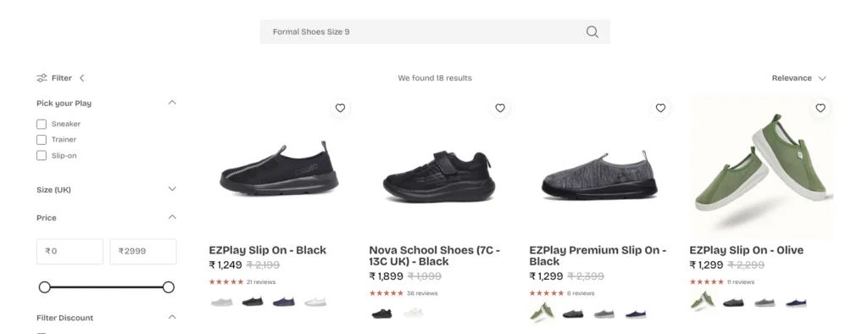Heart the EZPlay Premium Slip On Black
Viewport: 868px width, 334px height.
point(660,108)
